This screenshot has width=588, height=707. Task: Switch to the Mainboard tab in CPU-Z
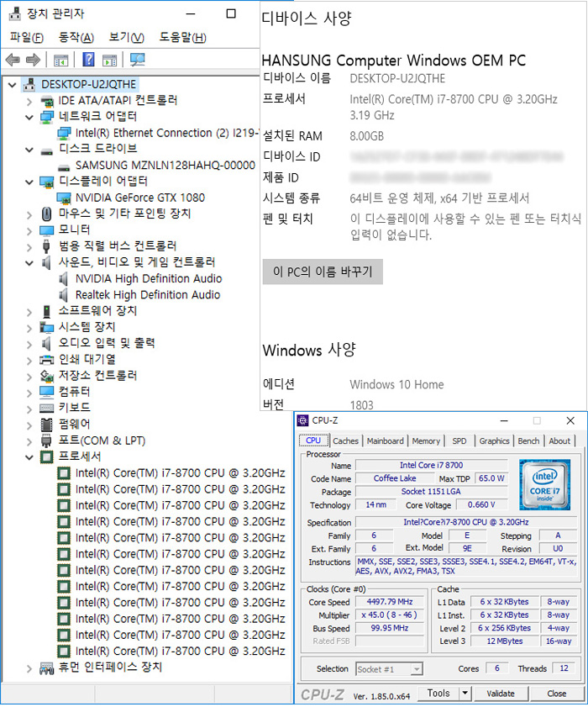386,441
